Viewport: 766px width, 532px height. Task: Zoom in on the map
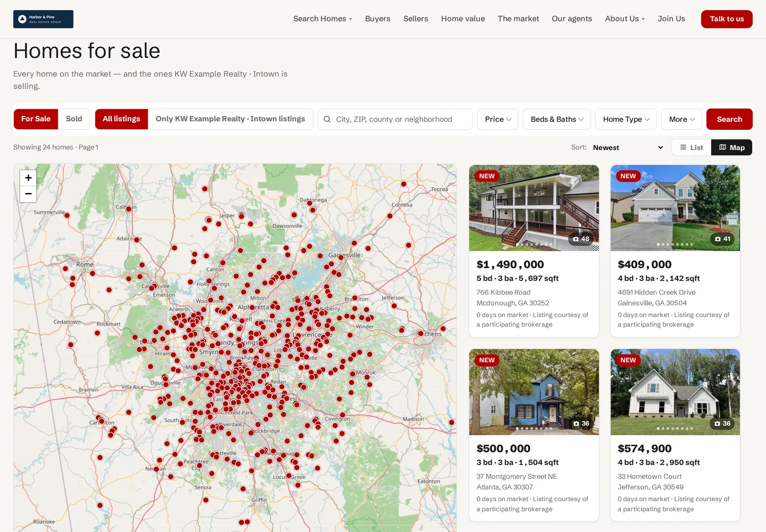point(28,178)
